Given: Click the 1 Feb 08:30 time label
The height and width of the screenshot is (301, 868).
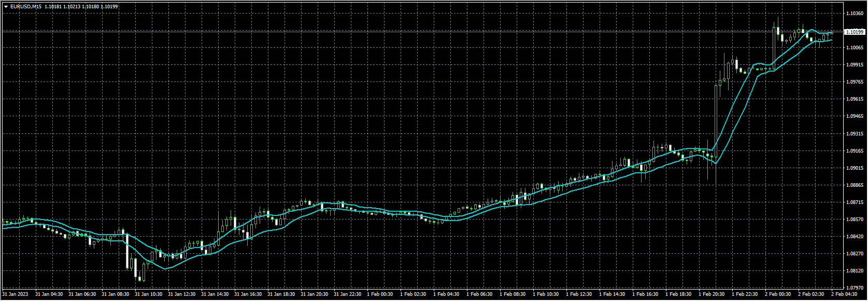Looking at the screenshot, I should (x=513, y=294).
